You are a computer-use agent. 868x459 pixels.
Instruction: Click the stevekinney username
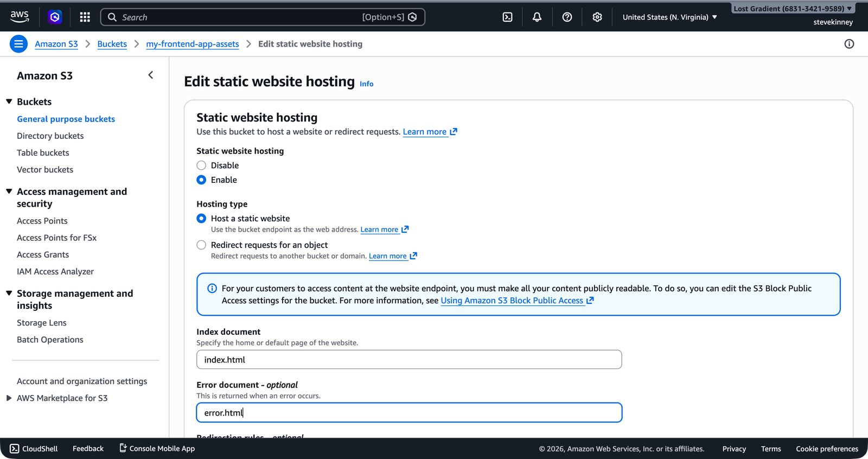(833, 22)
